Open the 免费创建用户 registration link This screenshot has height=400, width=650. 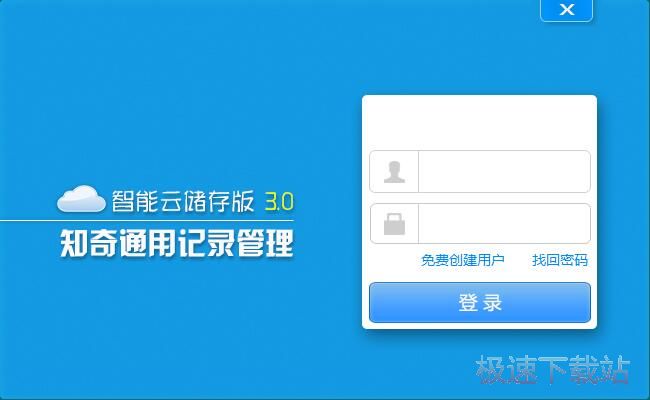point(463,260)
